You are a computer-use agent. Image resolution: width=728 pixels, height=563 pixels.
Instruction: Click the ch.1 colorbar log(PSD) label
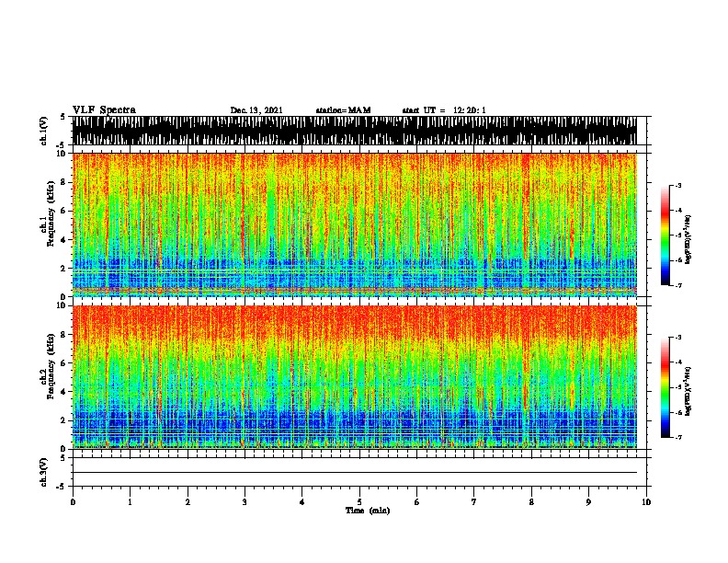click(x=688, y=240)
